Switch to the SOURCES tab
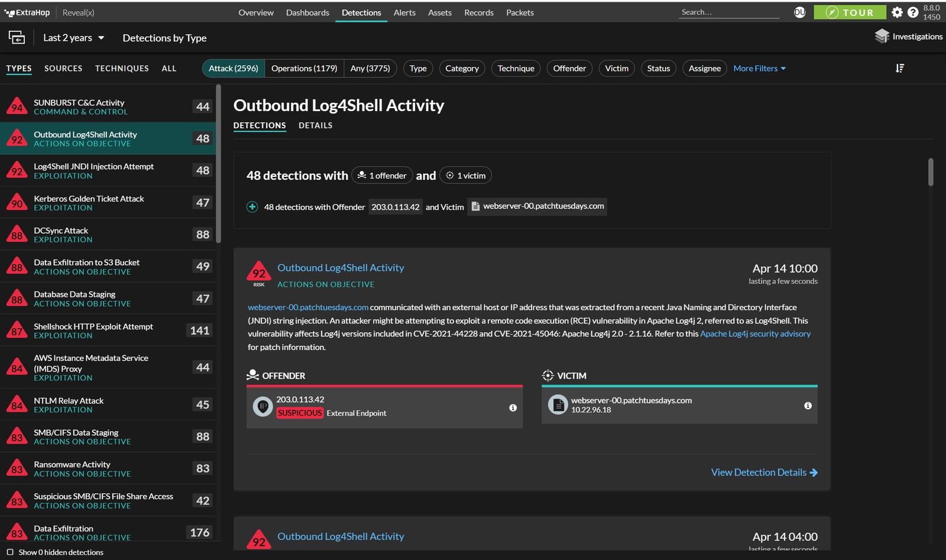Image resolution: width=946 pixels, height=560 pixels. 63,69
